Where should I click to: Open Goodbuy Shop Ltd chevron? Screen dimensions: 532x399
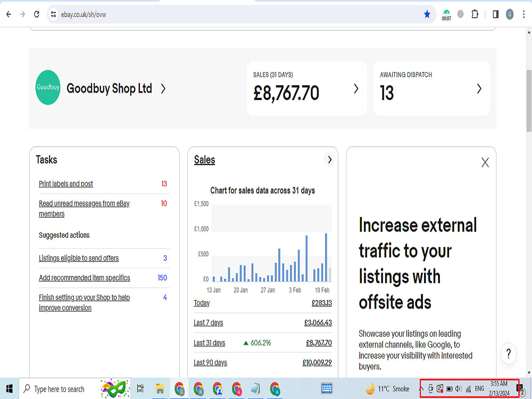point(163,88)
